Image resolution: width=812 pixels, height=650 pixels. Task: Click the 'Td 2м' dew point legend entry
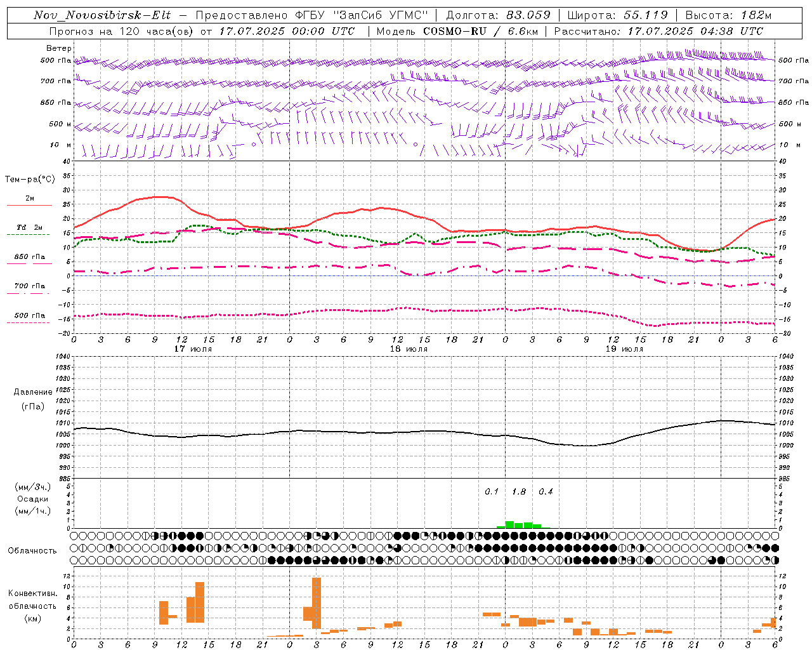(30, 227)
